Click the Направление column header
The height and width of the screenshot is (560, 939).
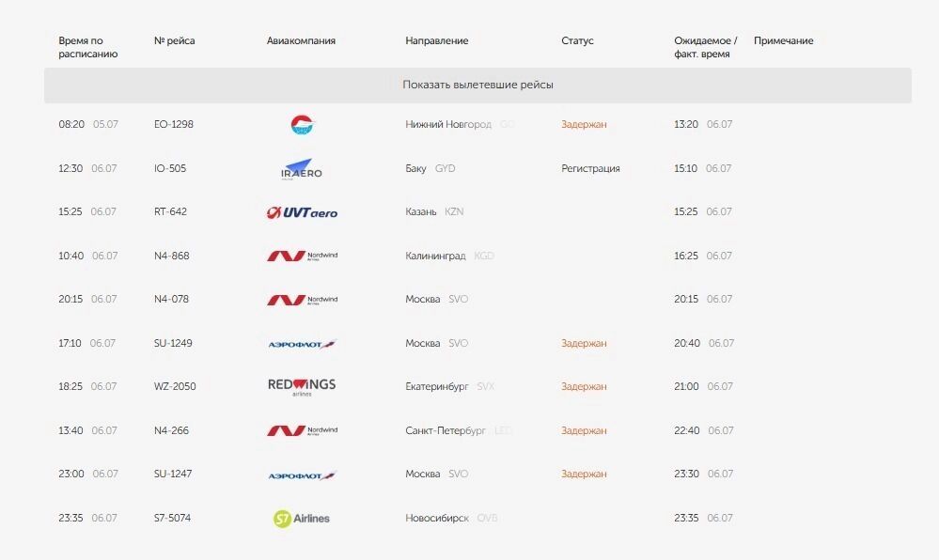click(436, 41)
